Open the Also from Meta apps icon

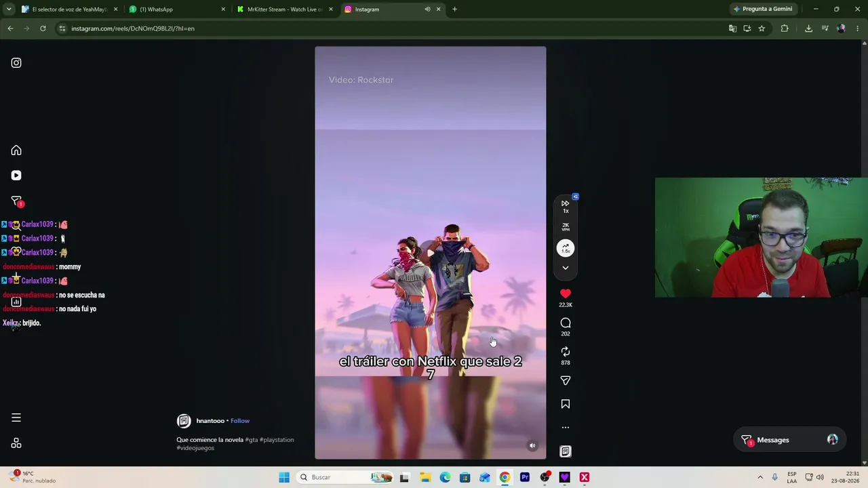pos(16,443)
